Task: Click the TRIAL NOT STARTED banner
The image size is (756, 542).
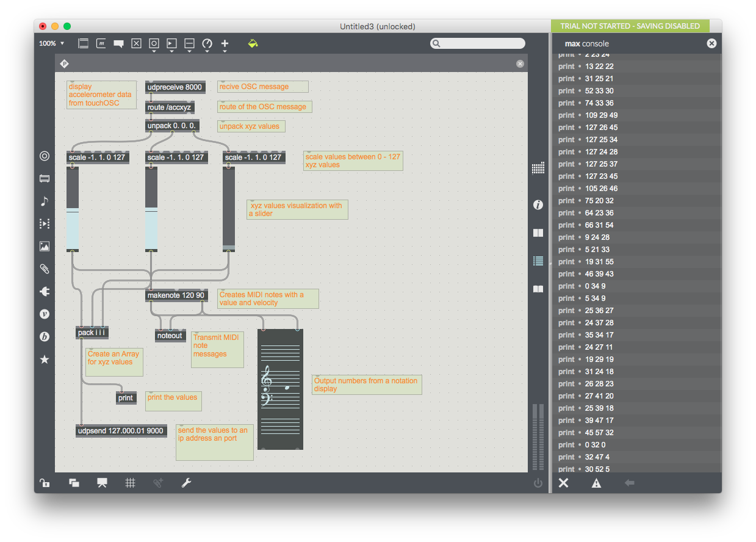Action: tap(630, 26)
